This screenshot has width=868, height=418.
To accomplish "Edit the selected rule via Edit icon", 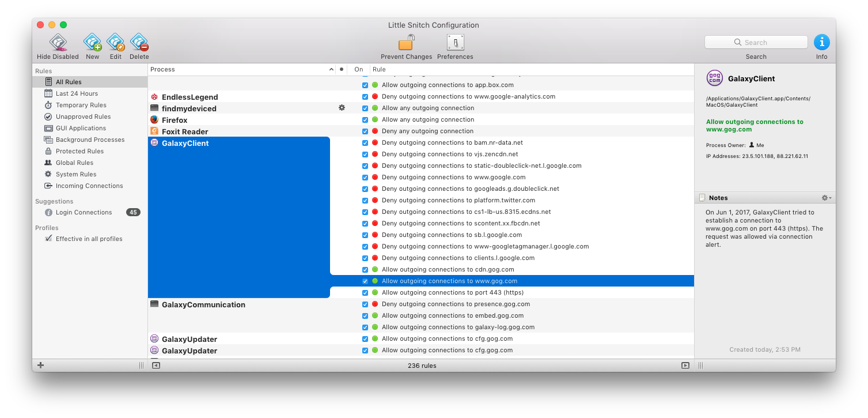I will click(115, 42).
